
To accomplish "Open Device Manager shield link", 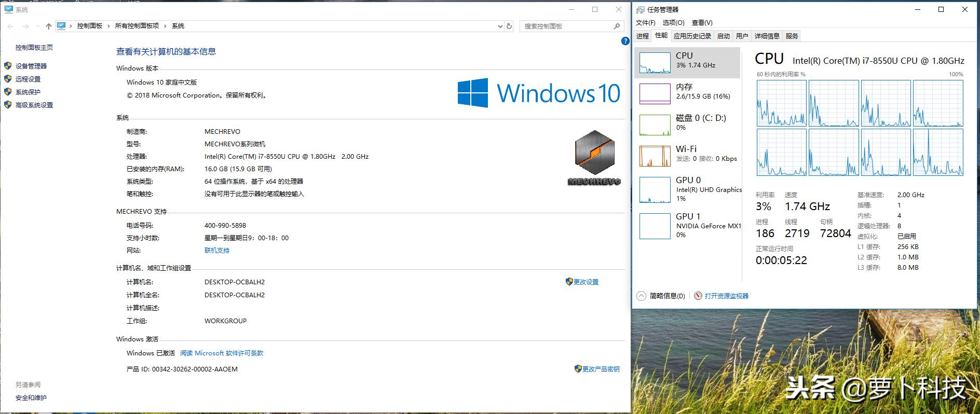I will pos(31,66).
